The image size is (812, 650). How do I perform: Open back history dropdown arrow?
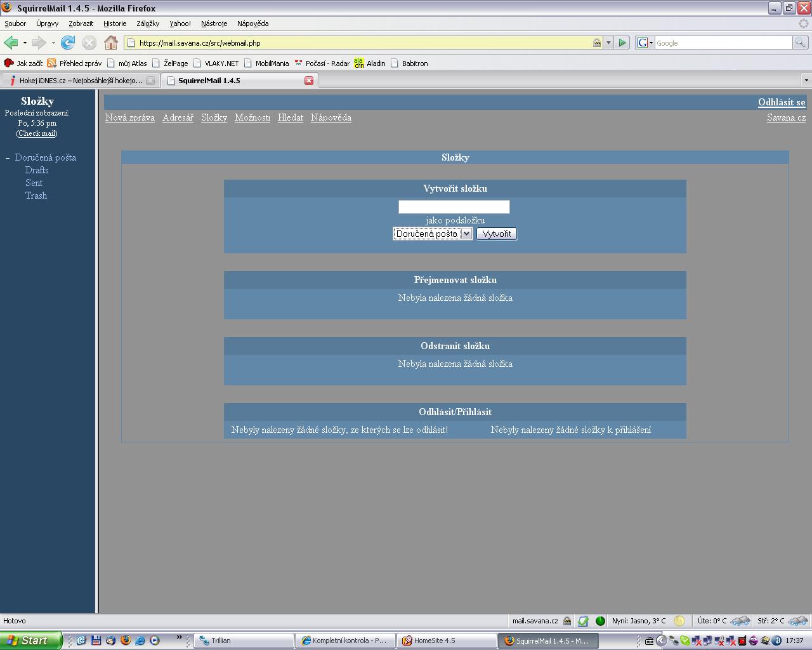click(x=25, y=43)
